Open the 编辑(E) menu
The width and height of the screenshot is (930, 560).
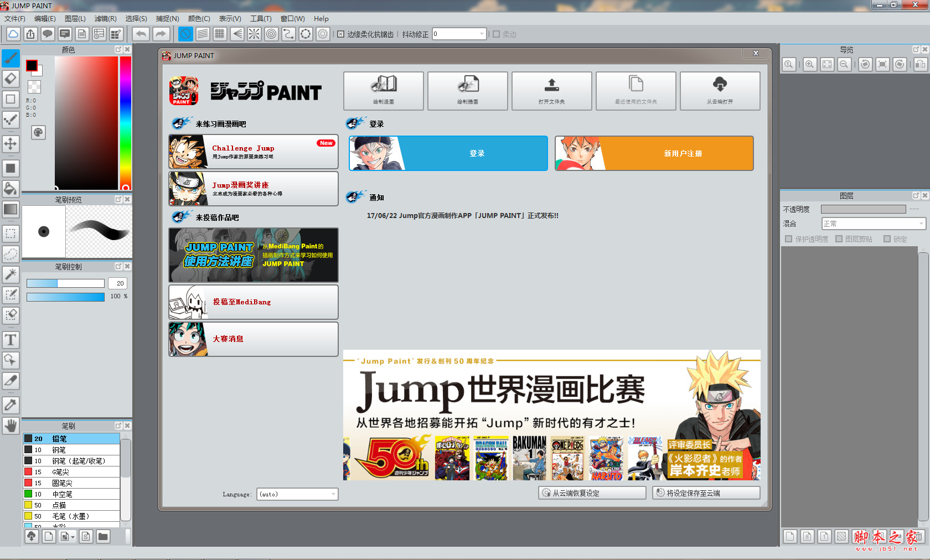click(45, 19)
